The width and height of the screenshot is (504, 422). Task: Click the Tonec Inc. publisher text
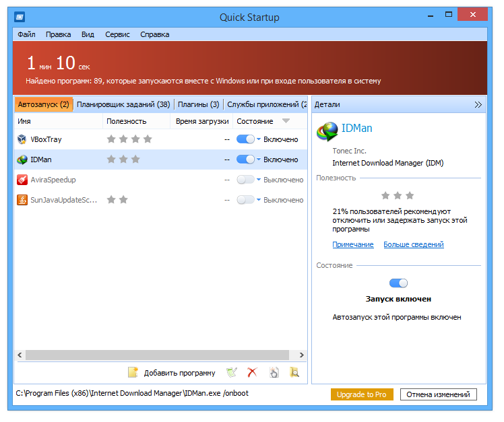[350, 151]
